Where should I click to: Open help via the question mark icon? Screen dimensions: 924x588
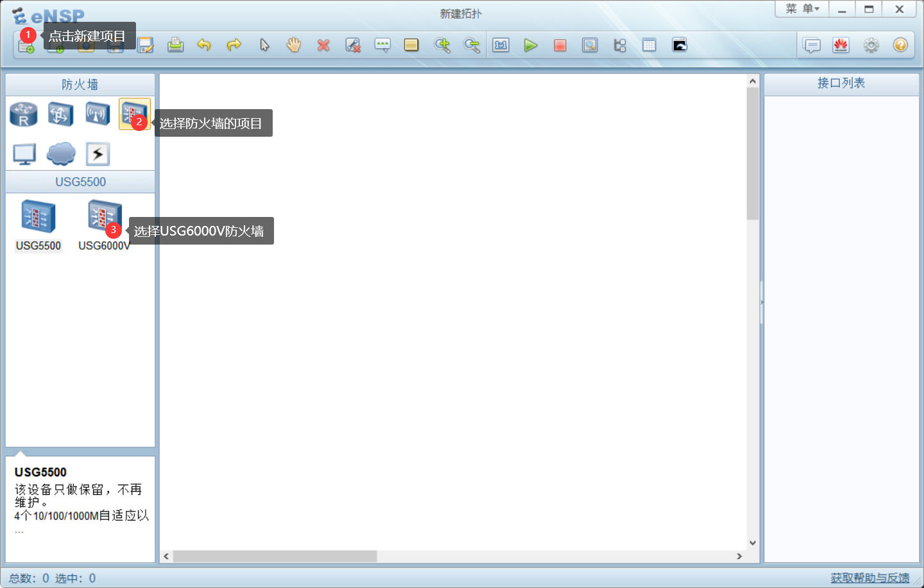tap(900, 45)
